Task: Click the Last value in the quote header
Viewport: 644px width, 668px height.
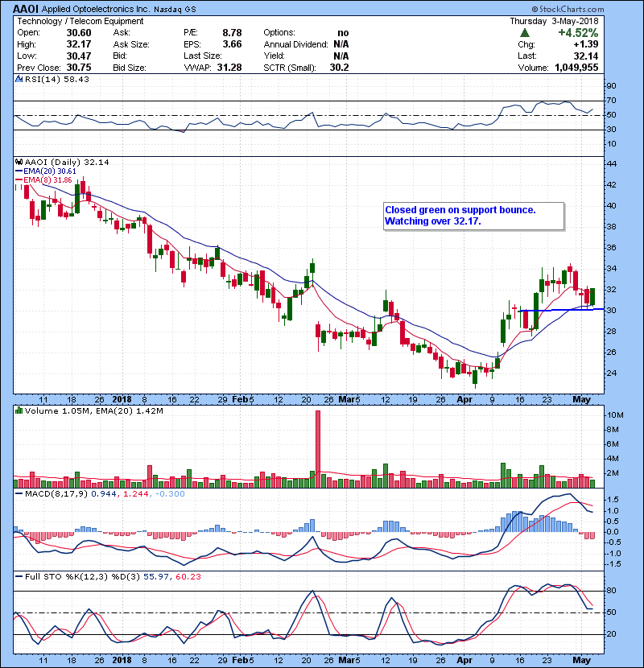Action: pyautogui.click(x=586, y=56)
